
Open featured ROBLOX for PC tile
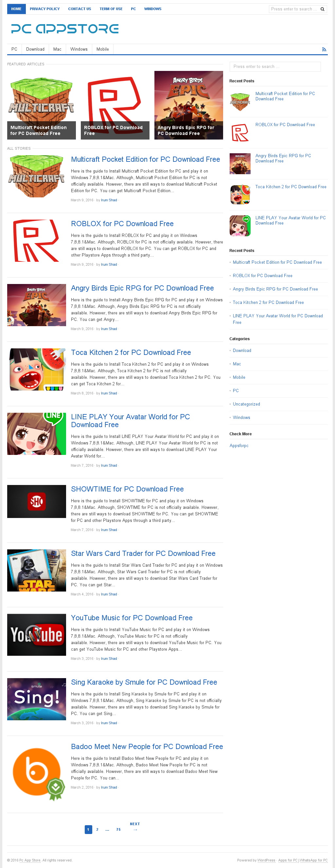(x=115, y=105)
